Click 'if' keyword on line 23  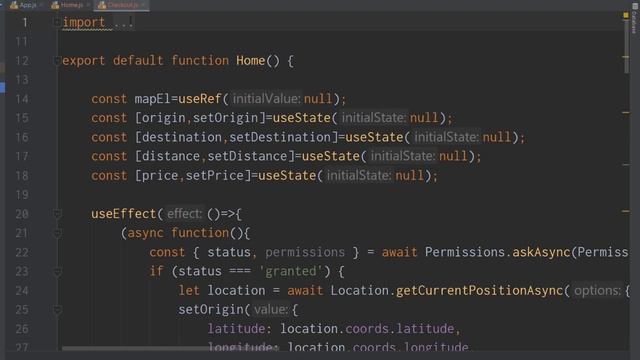coord(156,271)
